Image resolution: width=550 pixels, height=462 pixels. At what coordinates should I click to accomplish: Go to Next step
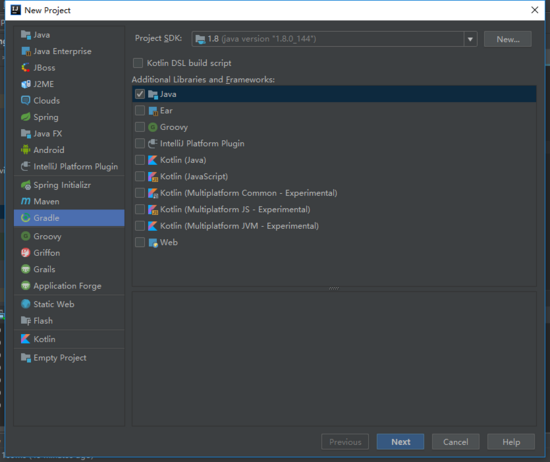click(x=400, y=442)
